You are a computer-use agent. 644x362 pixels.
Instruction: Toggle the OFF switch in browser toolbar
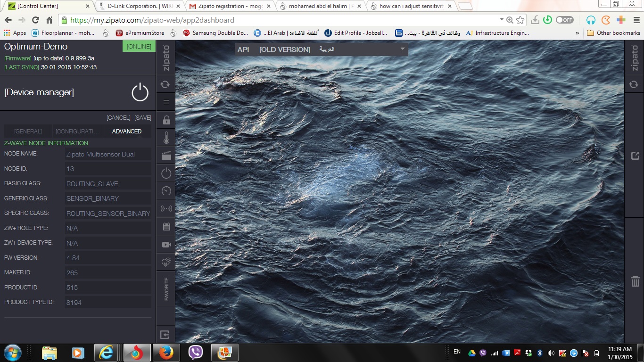564,20
